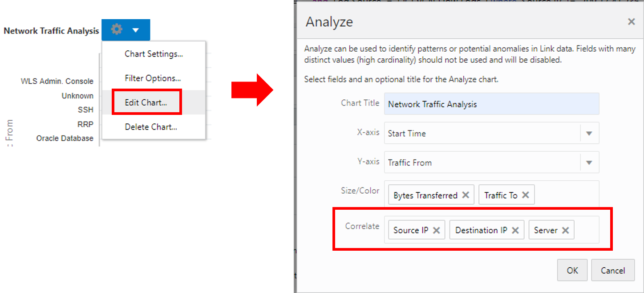Click the Chart Title input field

pos(491,104)
